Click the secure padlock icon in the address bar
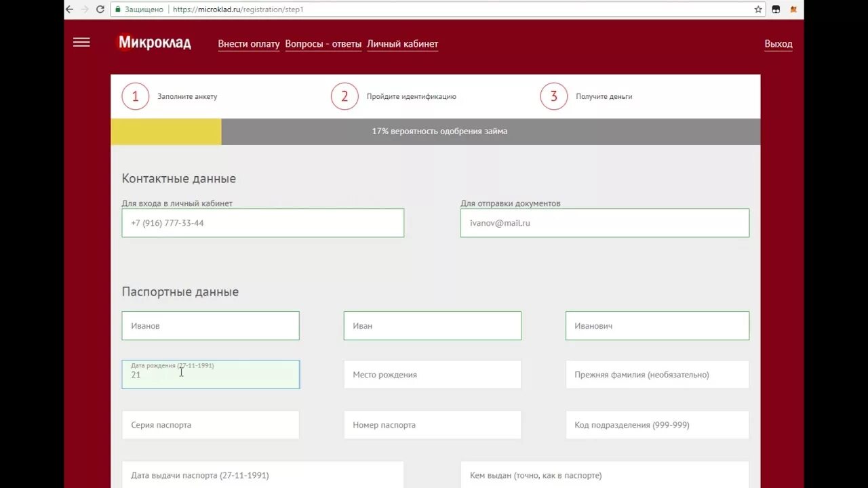The width and height of the screenshot is (868, 488). (118, 9)
